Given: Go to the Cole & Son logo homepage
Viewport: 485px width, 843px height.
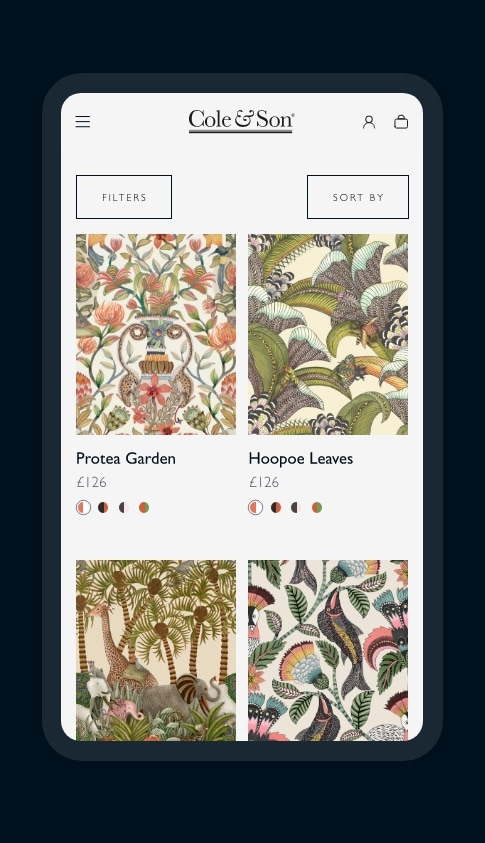Looking at the screenshot, I should click(x=241, y=121).
